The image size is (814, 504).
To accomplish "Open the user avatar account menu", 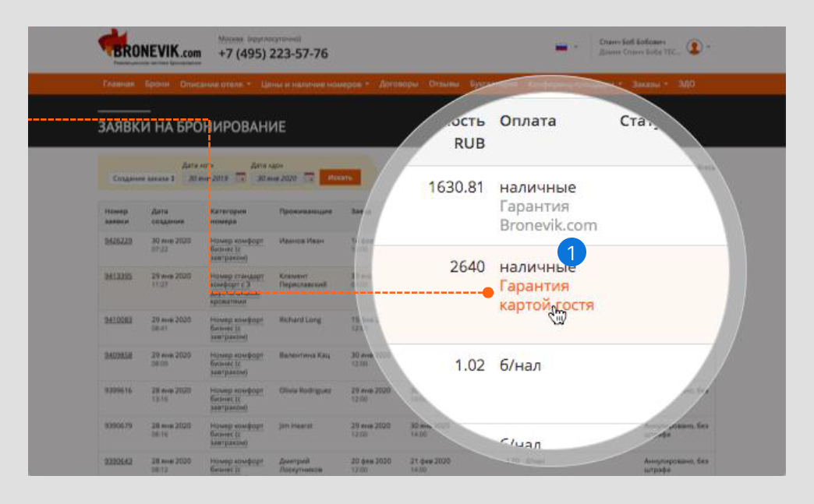I will click(697, 48).
